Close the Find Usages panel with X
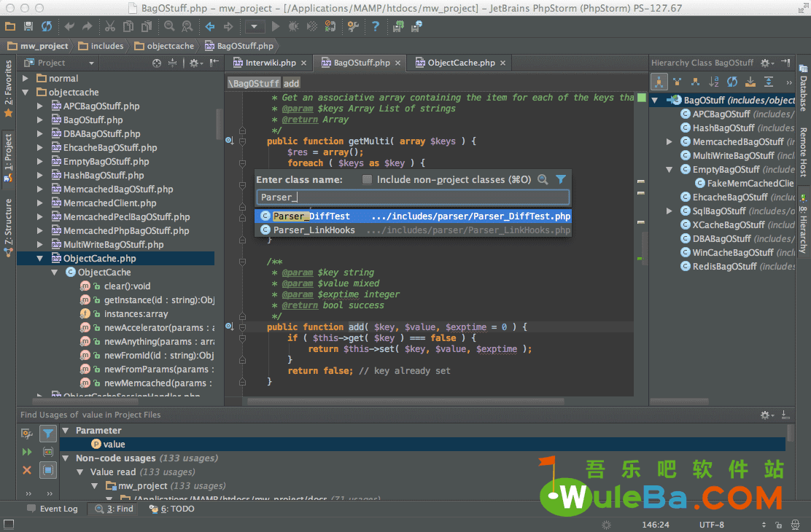The image size is (811, 532). [27, 470]
